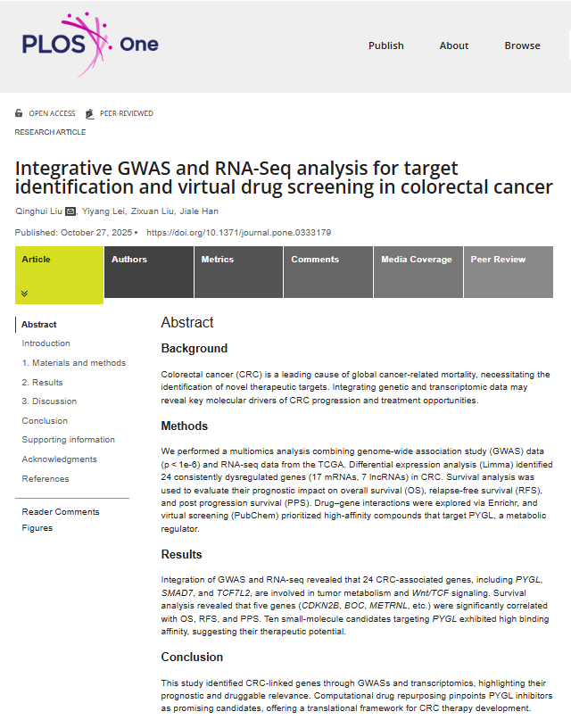Open the About menu
The image size is (571, 728).
(454, 45)
